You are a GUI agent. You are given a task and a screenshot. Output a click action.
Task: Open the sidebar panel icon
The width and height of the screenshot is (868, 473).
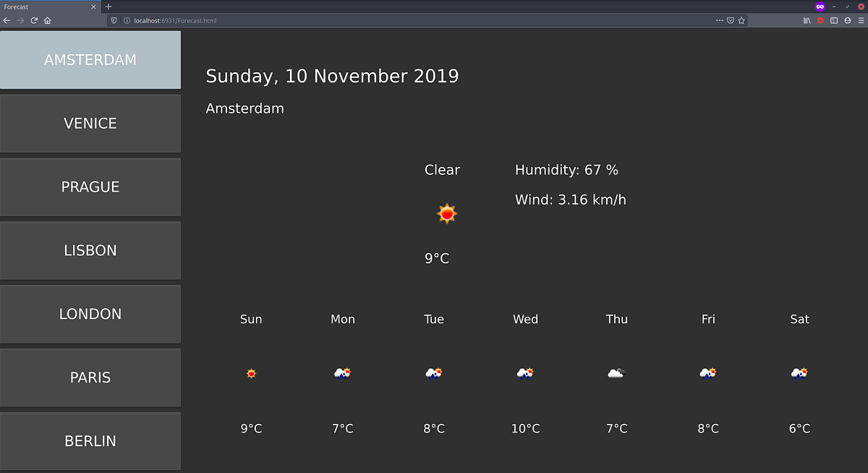[x=833, y=20]
